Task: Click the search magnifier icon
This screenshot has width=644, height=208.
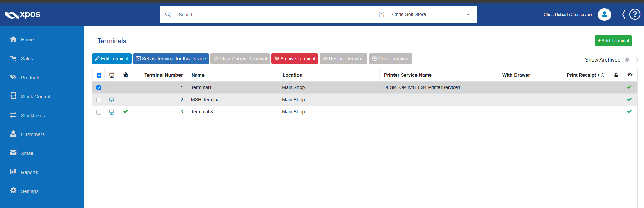Action: coord(168,14)
